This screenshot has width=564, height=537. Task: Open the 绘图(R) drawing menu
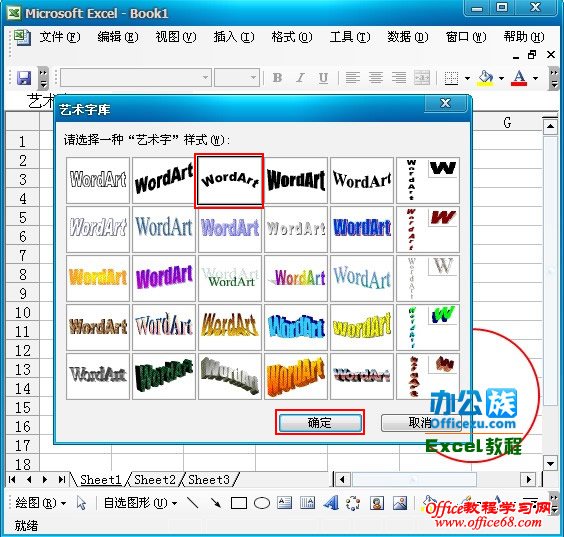40,502
